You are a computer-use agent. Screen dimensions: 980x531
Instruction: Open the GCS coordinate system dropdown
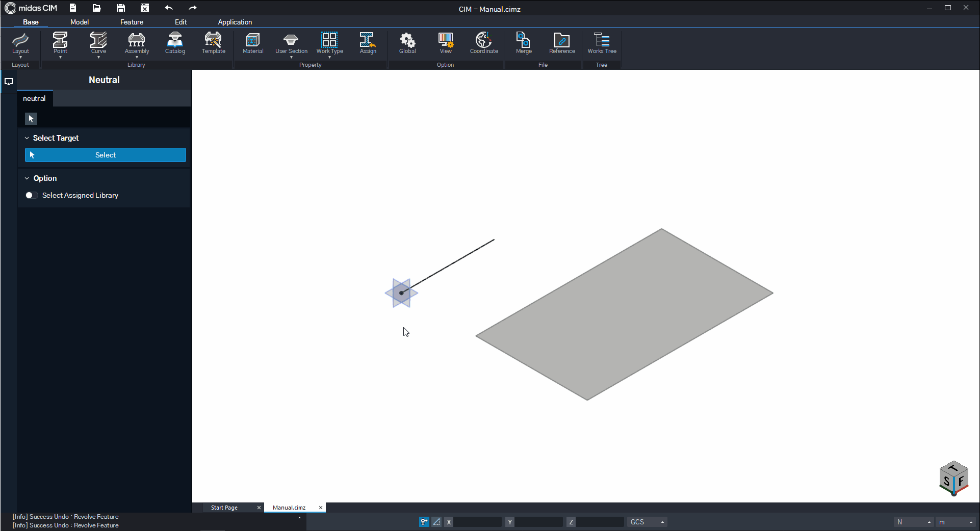tap(647, 522)
